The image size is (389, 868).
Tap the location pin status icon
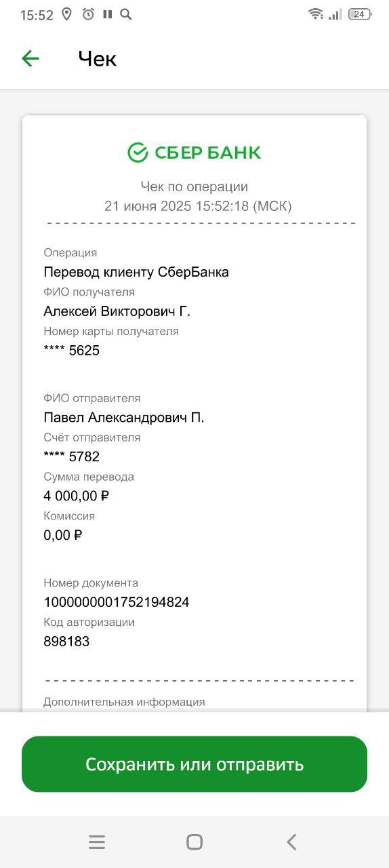click(x=66, y=14)
